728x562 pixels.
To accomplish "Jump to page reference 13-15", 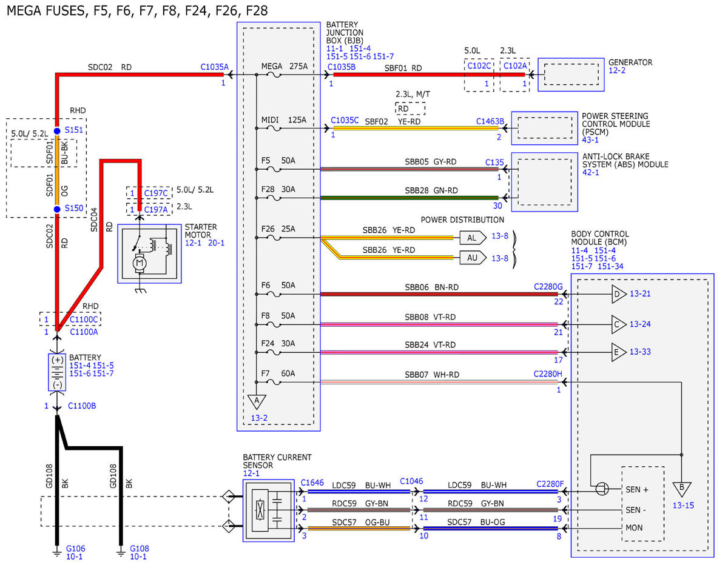I will tap(682, 505).
